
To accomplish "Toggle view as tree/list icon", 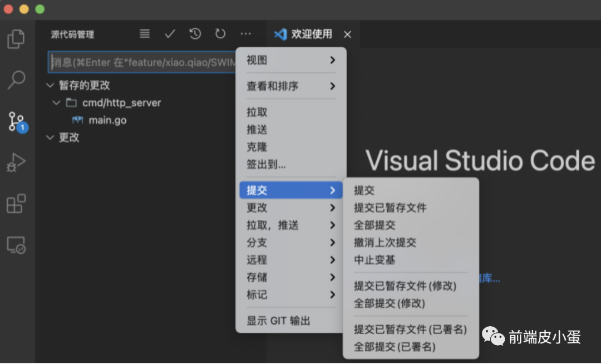I will 145,34.
